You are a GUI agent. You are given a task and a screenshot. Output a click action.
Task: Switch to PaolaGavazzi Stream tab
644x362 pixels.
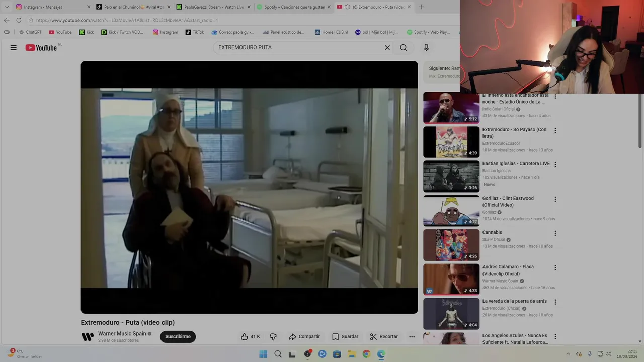[x=213, y=7]
